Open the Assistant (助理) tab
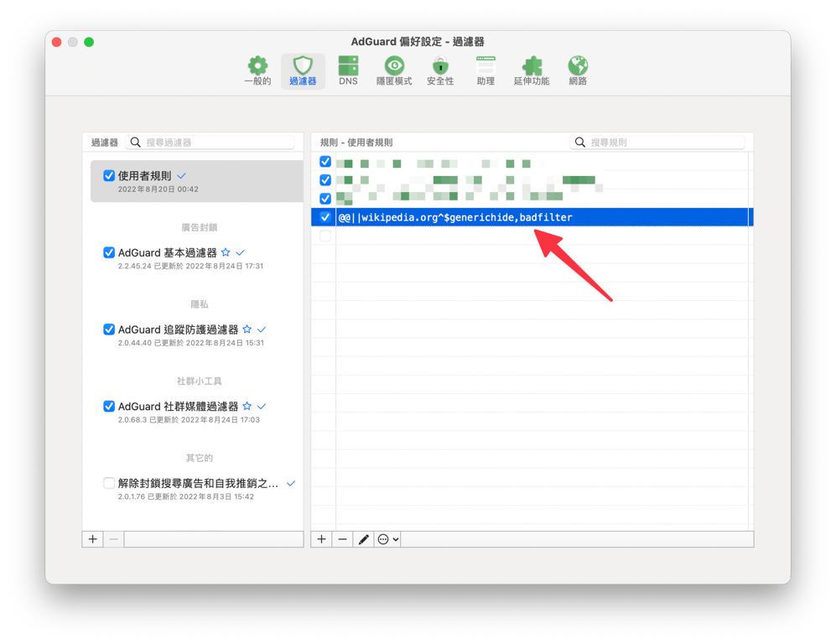This screenshot has width=836, height=644. 486,71
